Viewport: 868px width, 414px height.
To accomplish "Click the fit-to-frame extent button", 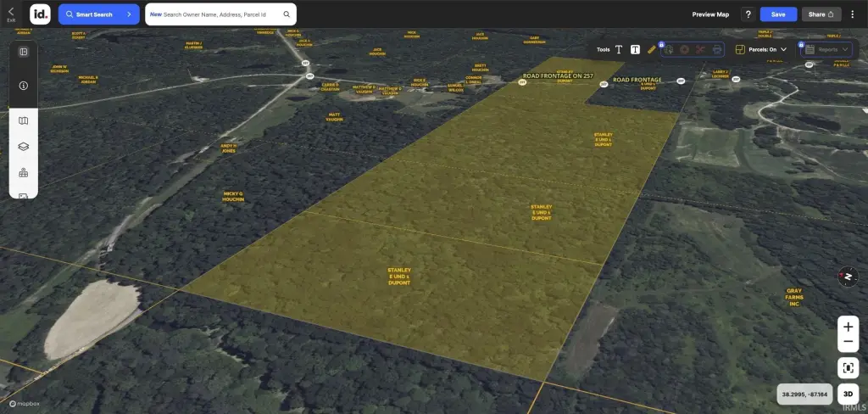I will point(848,367).
